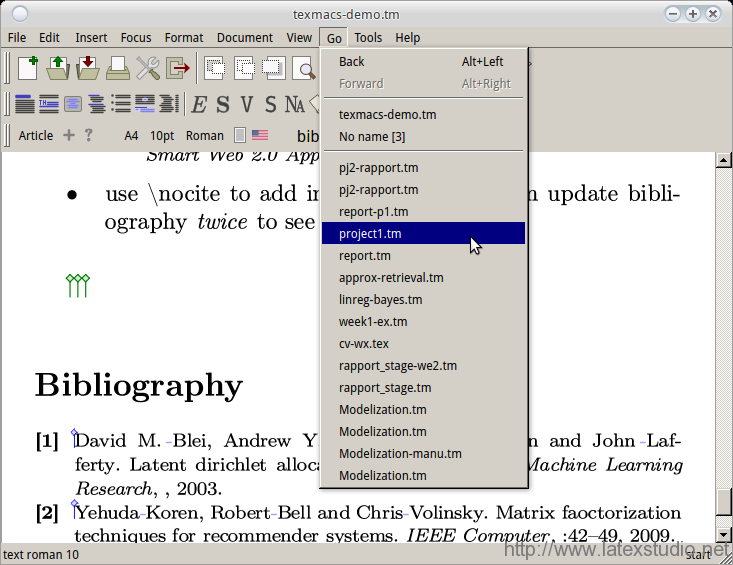This screenshot has width=733, height=565.
Task: Insert a bulleted list via the list icon
Action: coord(121,104)
